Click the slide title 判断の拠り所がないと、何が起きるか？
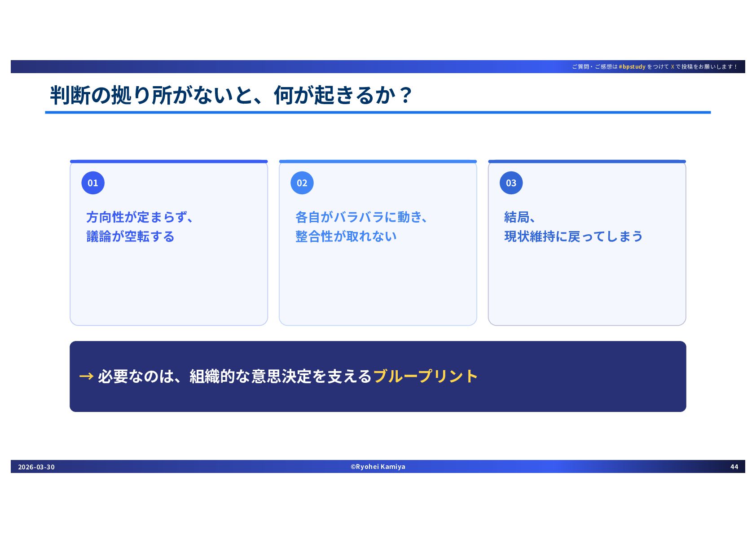This screenshot has height=534, width=756. pos(231,95)
